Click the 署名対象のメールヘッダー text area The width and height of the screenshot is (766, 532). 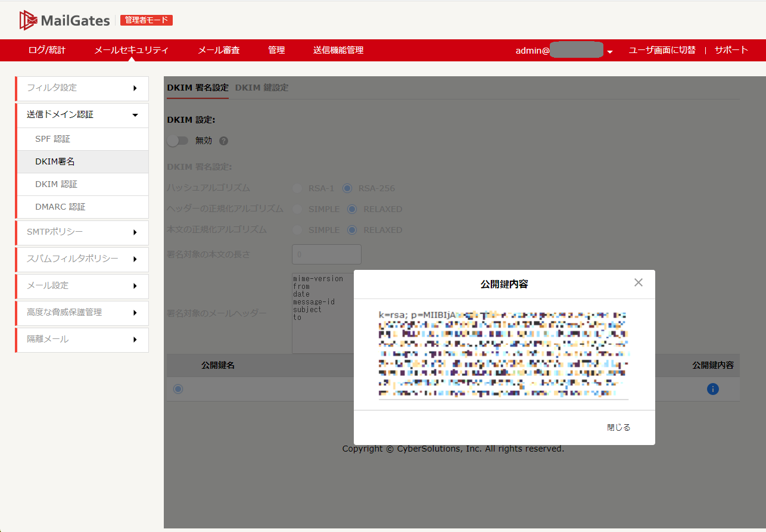[x=323, y=313]
